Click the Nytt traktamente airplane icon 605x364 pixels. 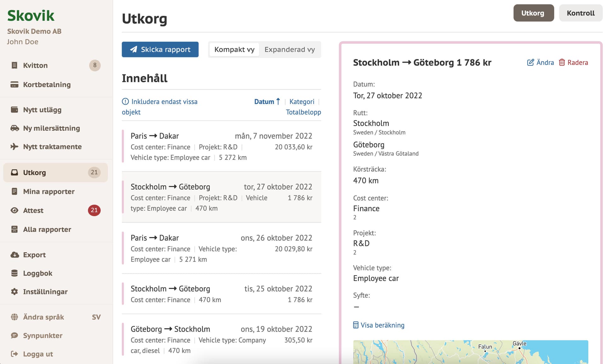coord(14,147)
